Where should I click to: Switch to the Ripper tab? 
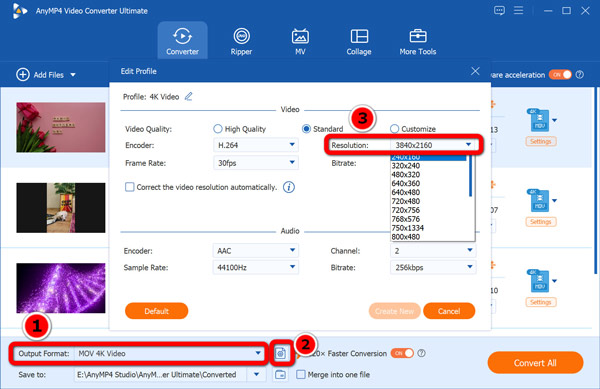(241, 41)
